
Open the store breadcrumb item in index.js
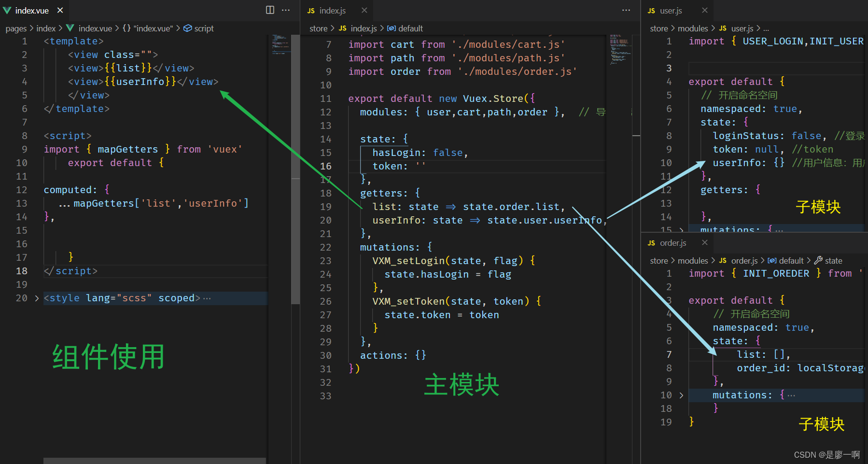point(318,28)
